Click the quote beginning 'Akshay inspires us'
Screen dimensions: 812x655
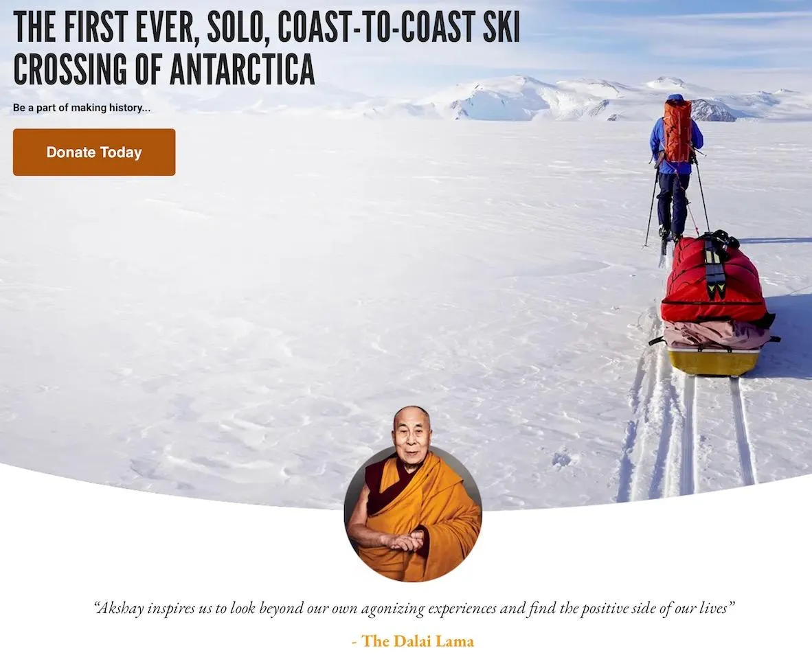(414, 608)
